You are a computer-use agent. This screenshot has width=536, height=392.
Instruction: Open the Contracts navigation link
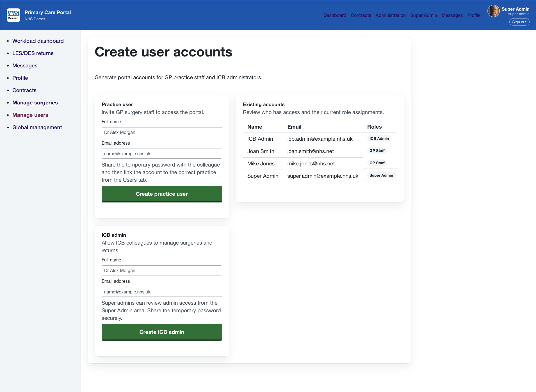coord(361,15)
